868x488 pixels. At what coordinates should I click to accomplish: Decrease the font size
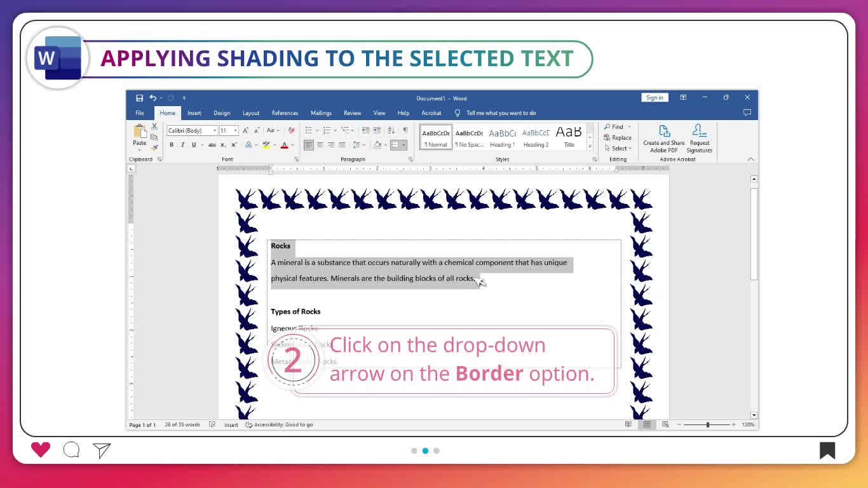[x=256, y=130]
